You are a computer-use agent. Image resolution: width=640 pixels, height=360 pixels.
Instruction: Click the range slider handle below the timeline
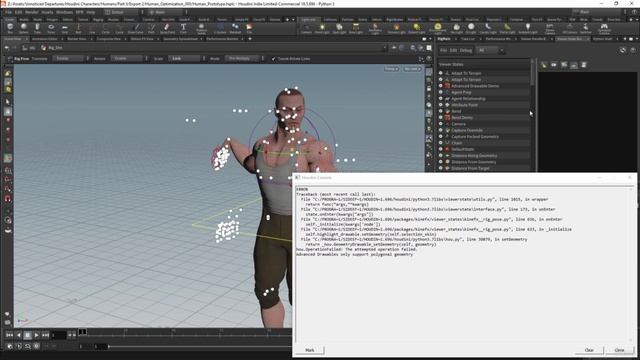109,347
